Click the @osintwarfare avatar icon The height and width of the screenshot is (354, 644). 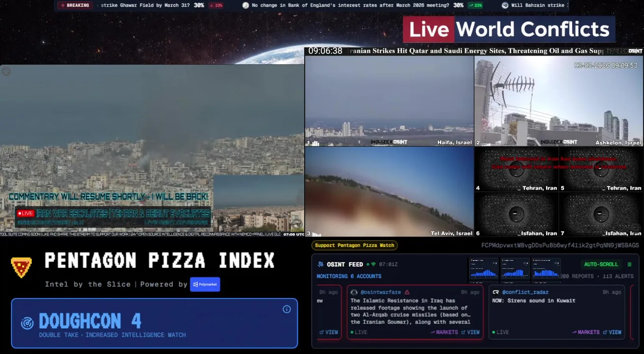click(x=354, y=292)
